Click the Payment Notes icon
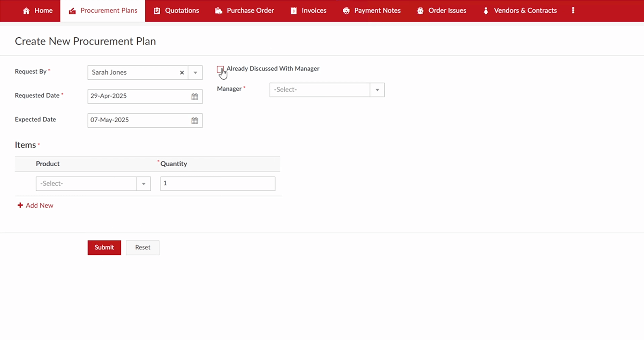 tap(346, 10)
